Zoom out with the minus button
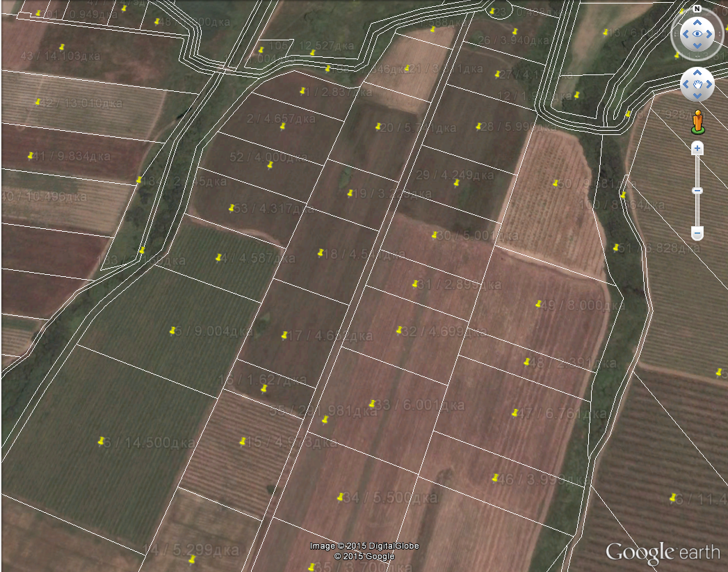The image size is (728, 572). coord(697,232)
